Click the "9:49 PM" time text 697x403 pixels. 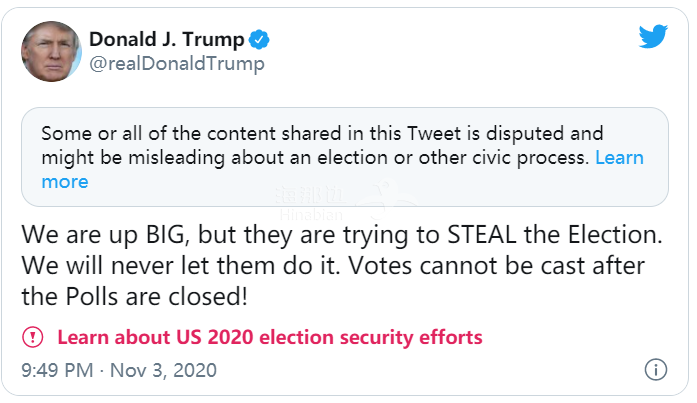coord(57,370)
